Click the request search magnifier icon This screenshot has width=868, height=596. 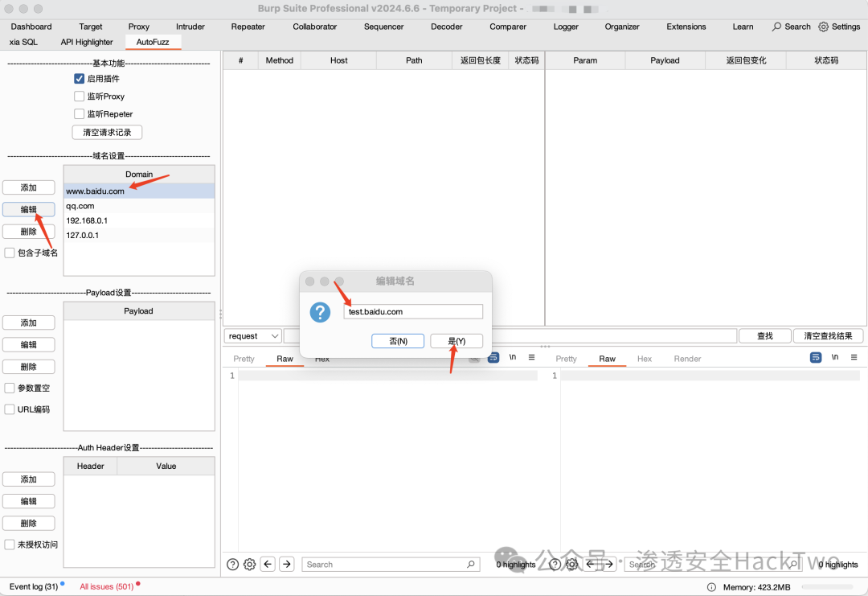(470, 565)
